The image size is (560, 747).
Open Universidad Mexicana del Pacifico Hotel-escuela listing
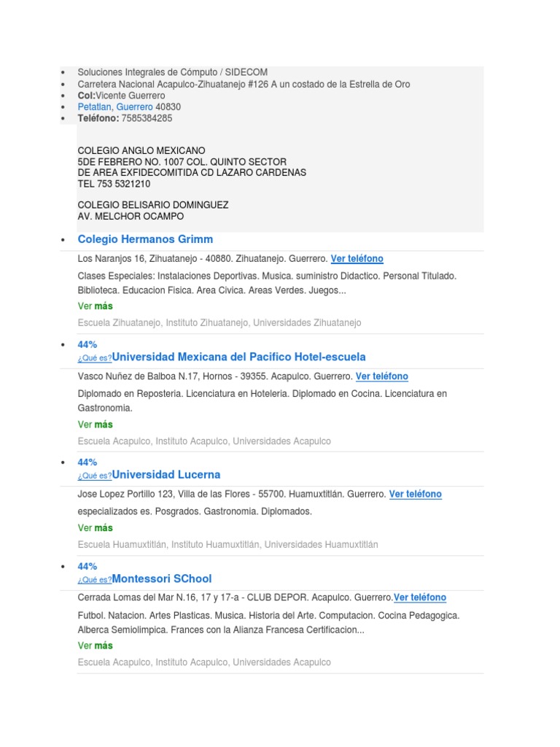coord(239,357)
